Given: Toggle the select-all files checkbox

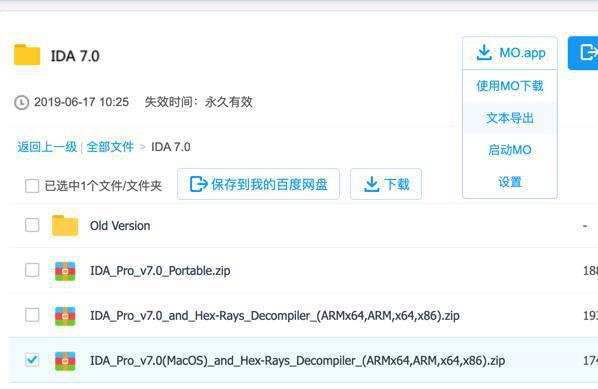Looking at the screenshot, I should click(x=32, y=186).
